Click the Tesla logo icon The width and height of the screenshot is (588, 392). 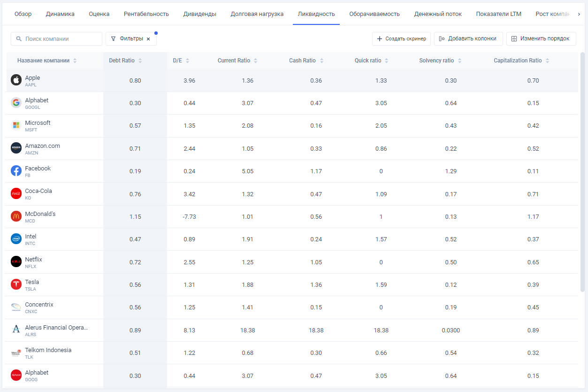[x=16, y=284]
